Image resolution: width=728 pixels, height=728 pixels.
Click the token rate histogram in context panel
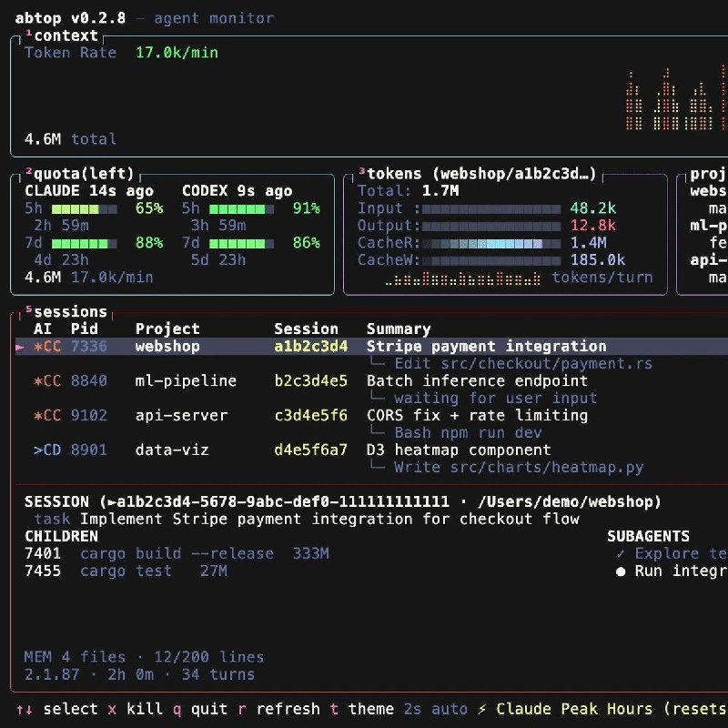tap(676, 97)
